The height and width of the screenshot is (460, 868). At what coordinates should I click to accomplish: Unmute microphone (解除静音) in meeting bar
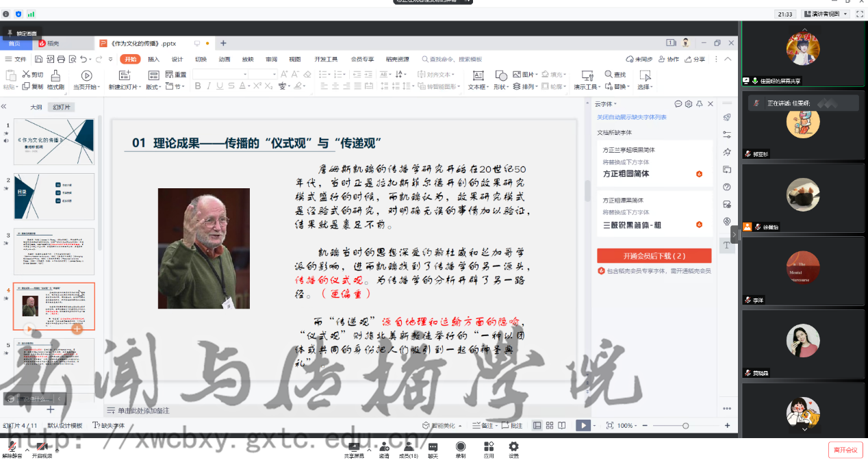(12, 449)
